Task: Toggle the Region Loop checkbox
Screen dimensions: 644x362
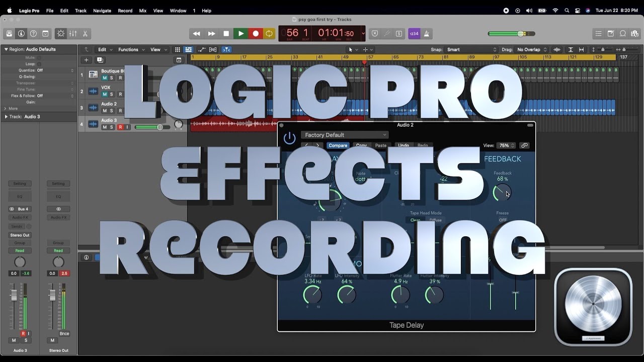Action: (39, 64)
